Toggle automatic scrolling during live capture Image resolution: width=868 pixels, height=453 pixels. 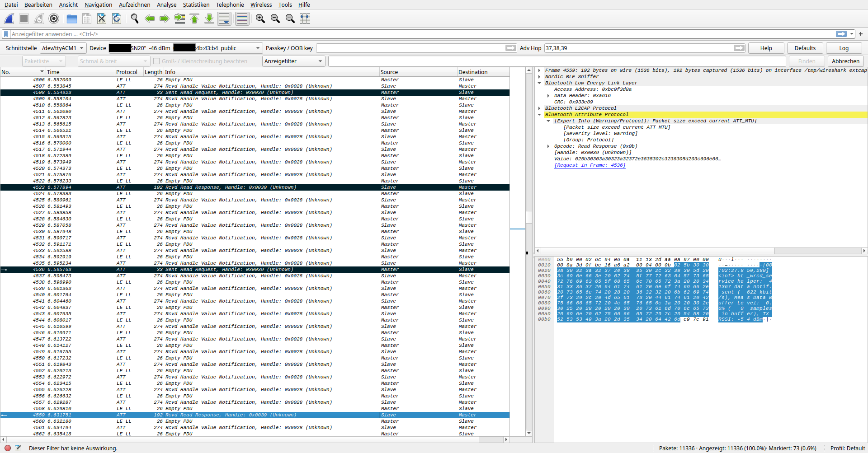(x=224, y=19)
